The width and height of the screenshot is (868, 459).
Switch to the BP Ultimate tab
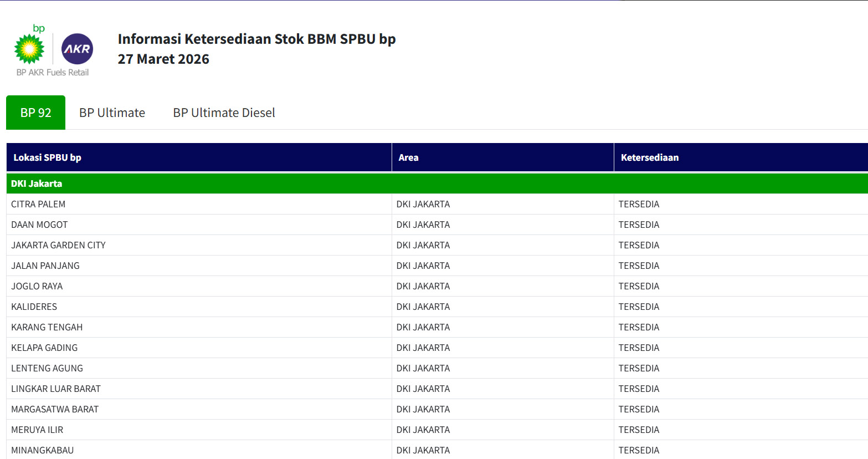(112, 113)
